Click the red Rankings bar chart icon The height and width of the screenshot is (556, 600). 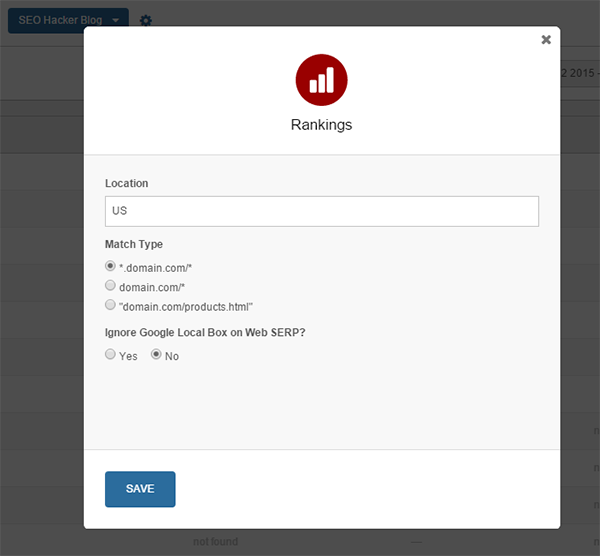(x=321, y=79)
